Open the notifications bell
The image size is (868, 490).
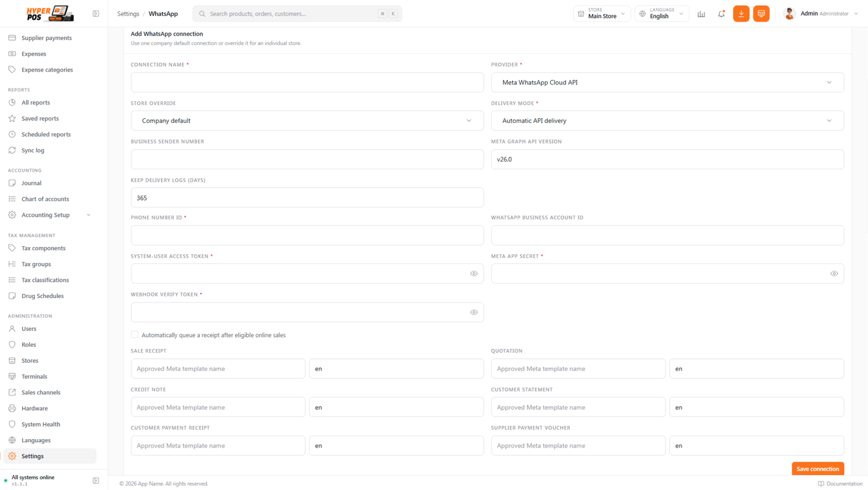coord(721,14)
